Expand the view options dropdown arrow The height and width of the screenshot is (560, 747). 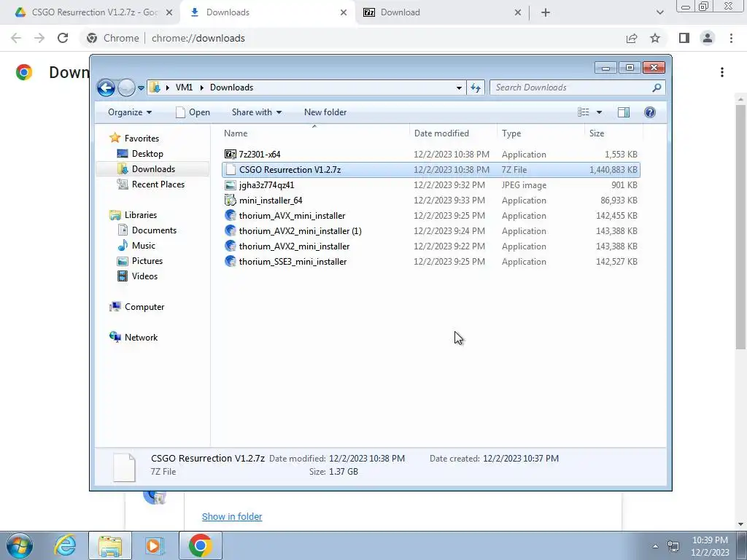[600, 112]
